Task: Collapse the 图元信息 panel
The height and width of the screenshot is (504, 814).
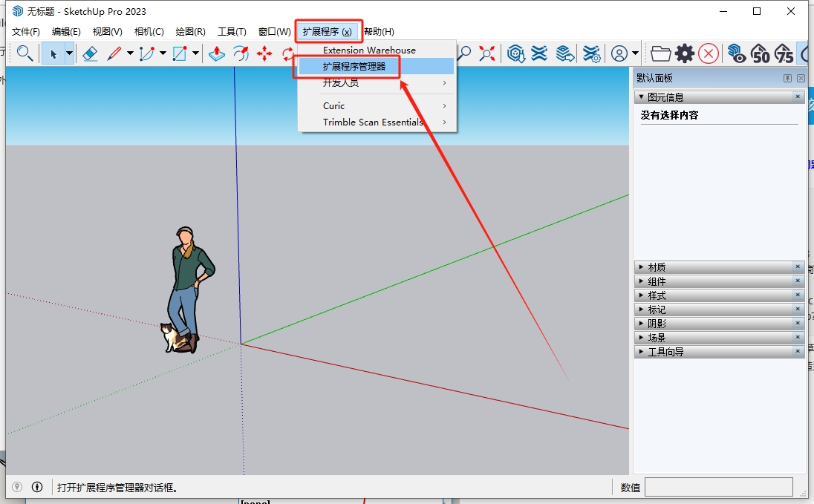Action: [x=641, y=97]
